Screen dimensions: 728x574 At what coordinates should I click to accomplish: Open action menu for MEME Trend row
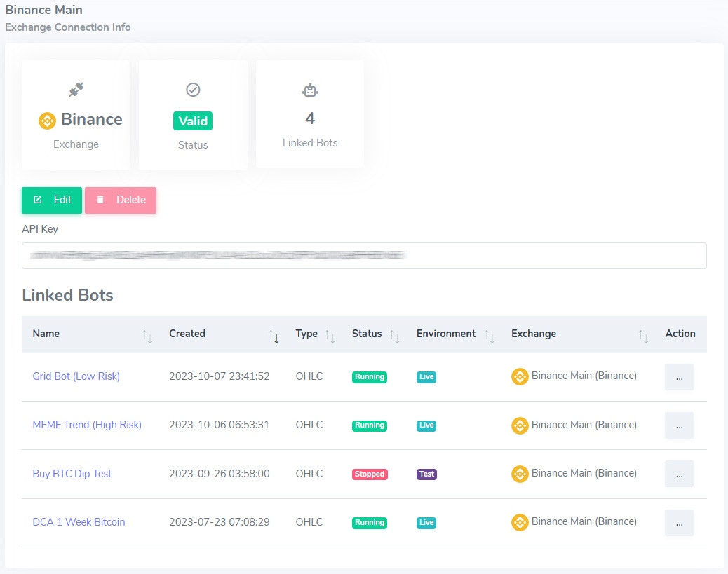(679, 425)
